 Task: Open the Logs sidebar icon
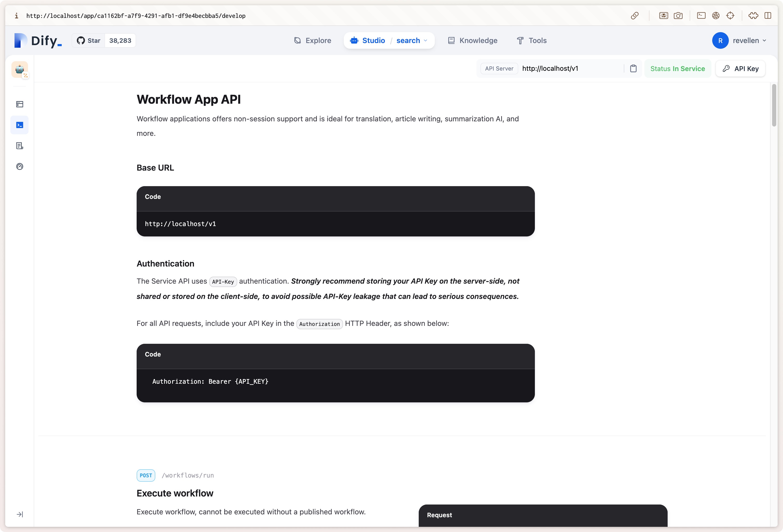coord(19,146)
